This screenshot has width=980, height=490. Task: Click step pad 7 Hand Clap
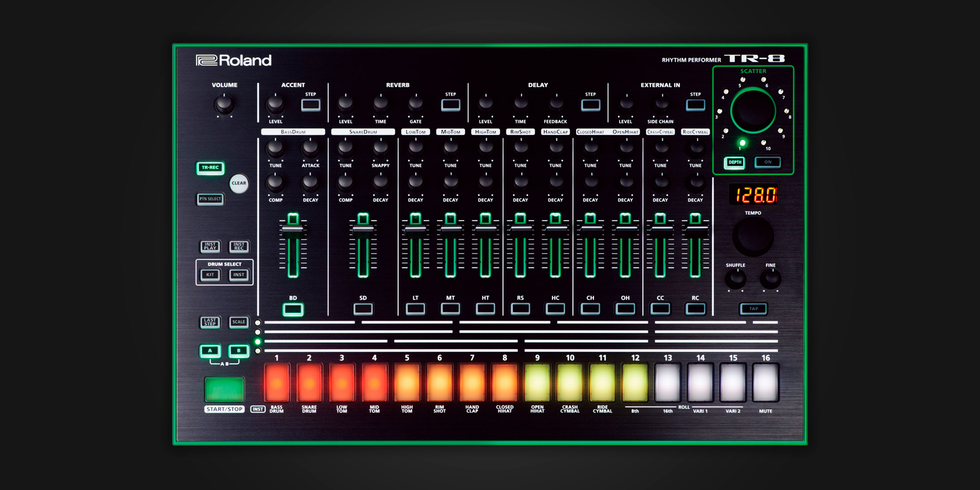tap(472, 383)
